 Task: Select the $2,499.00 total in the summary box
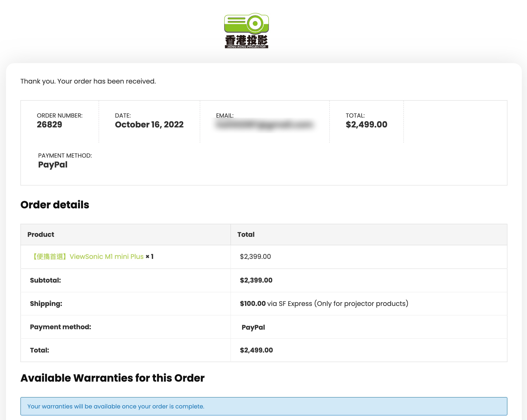pyautogui.click(x=366, y=125)
